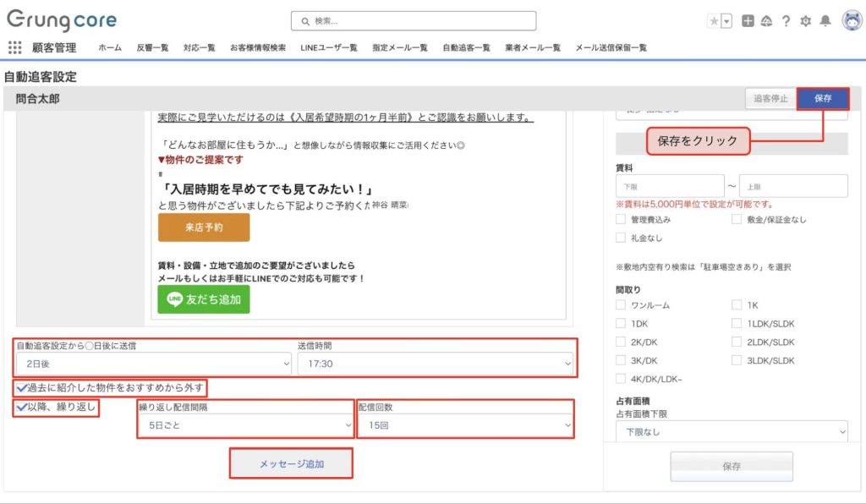Click the green LINE 友だち追加 button
866x504 pixels.
click(204, 299)
